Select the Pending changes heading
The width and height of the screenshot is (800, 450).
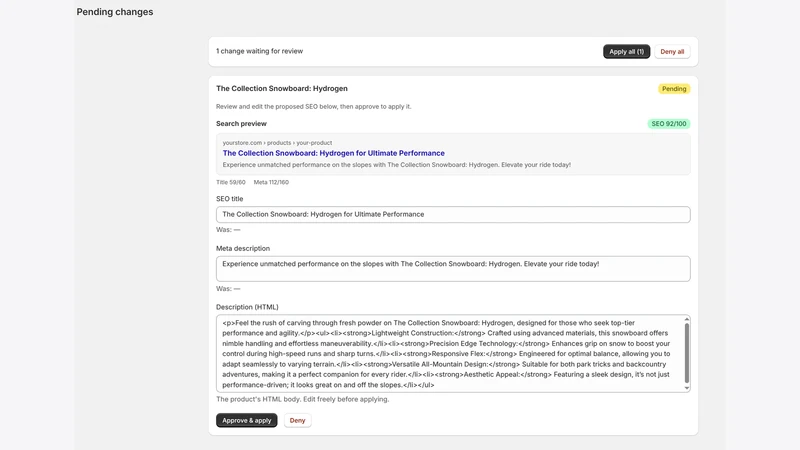(x=115, y=12)
